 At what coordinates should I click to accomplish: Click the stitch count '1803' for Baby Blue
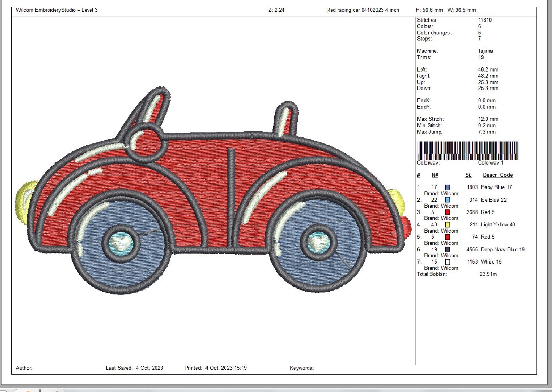472,187
